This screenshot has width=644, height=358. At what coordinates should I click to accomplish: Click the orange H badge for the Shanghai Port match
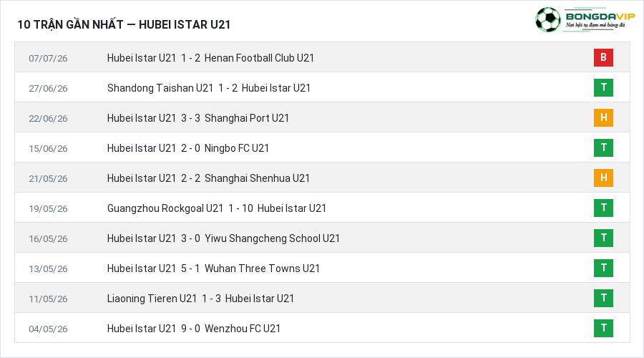click(x=603, y=117)
